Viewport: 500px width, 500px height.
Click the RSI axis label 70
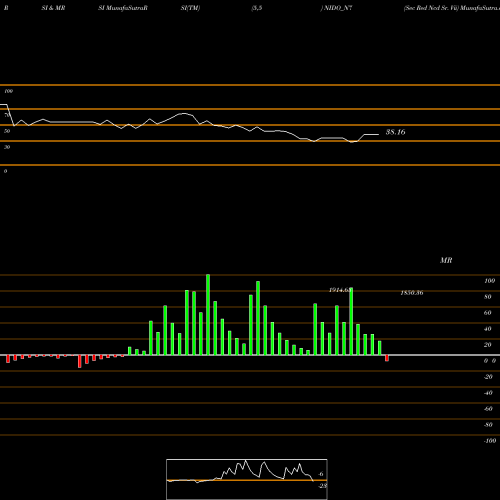click(7, 115)
